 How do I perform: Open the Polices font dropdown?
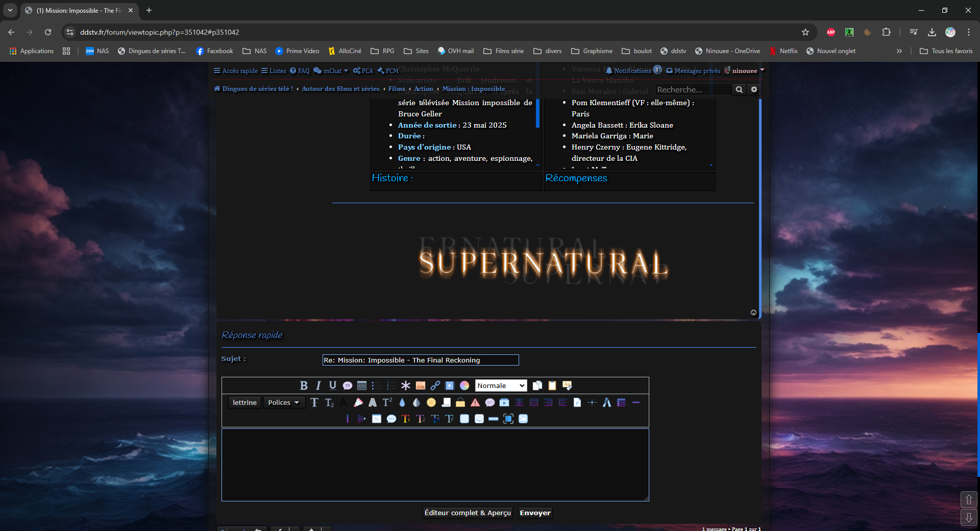click(x=284, y=402)
